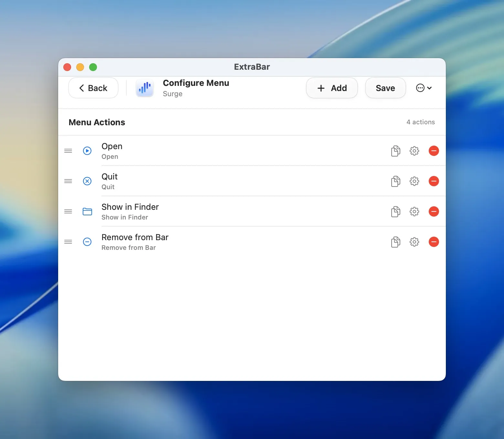Open settings gear for Quit action

point(414,181)
